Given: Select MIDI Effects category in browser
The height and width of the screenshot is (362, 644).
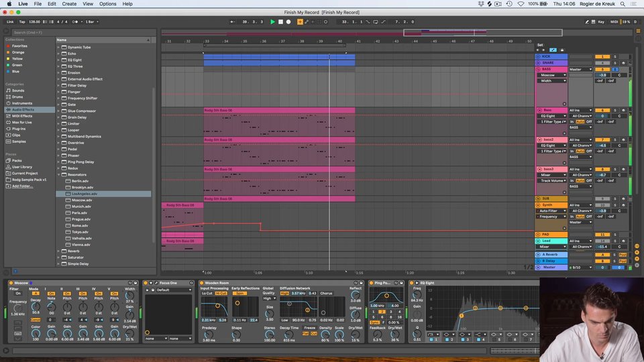Looking at the screenshot, I should point(22,116).
